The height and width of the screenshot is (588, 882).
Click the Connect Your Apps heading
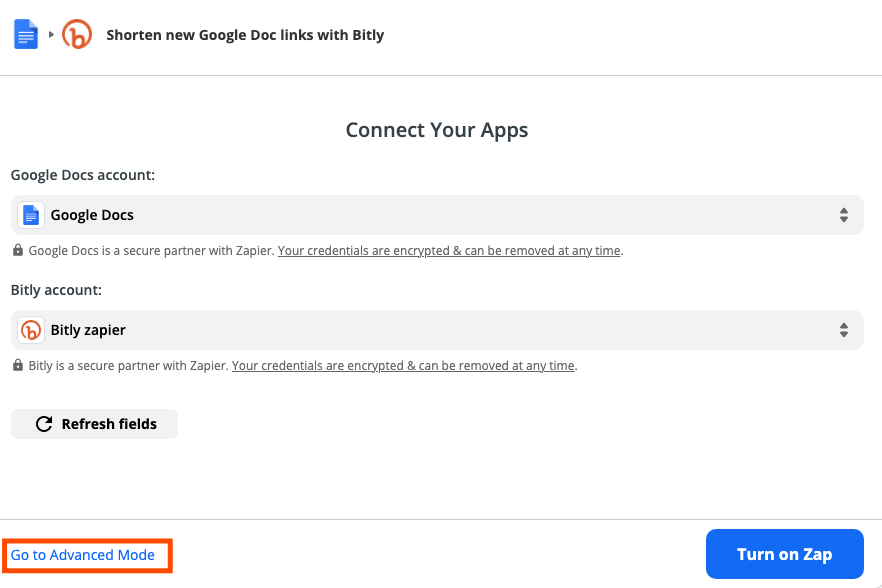click(437, 130)
